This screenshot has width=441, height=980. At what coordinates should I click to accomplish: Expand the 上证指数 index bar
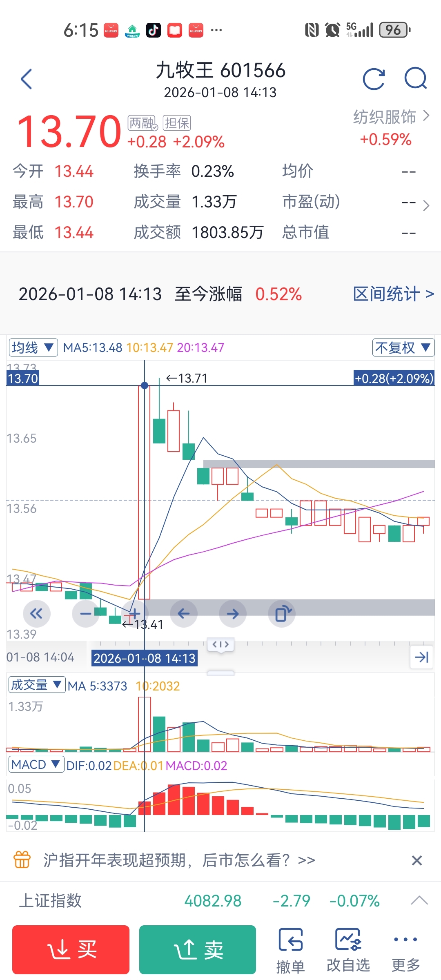point(419,900)
